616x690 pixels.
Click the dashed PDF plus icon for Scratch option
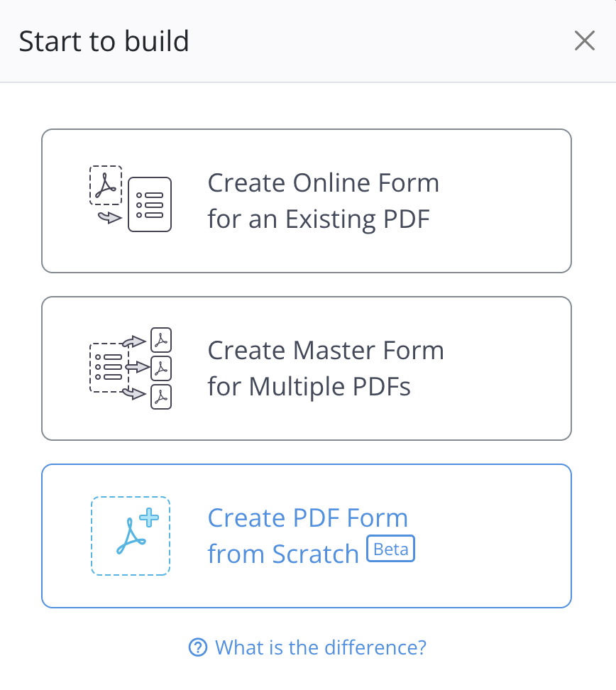[x=131, y=536]
